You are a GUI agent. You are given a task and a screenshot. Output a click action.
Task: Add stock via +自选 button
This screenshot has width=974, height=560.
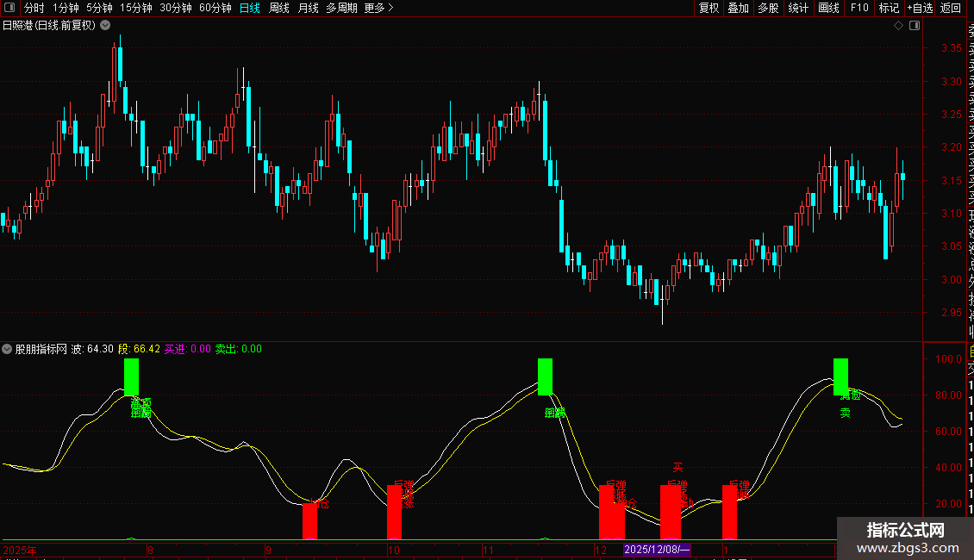click(920, 8)
